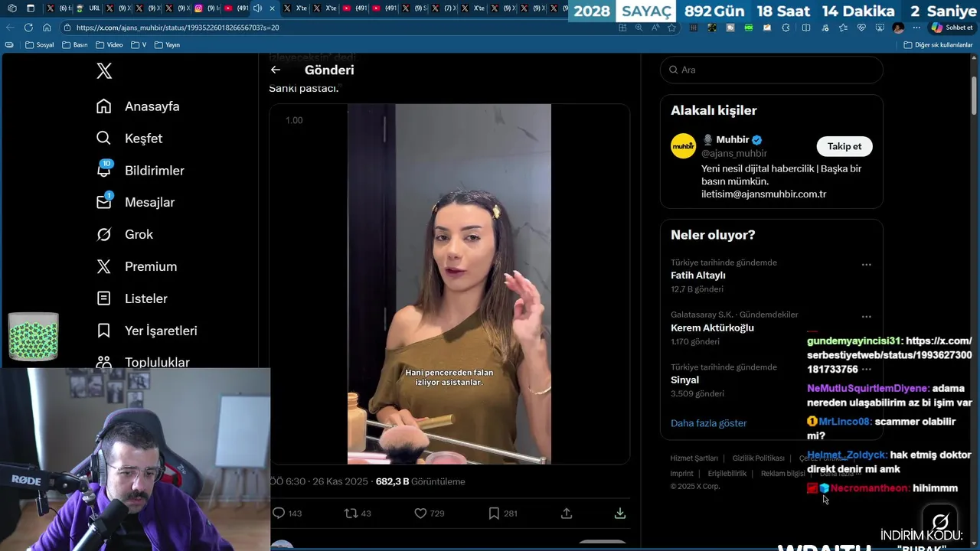
Task: Open Reklam bilgisi footer link
Action: tap(782, 474)
